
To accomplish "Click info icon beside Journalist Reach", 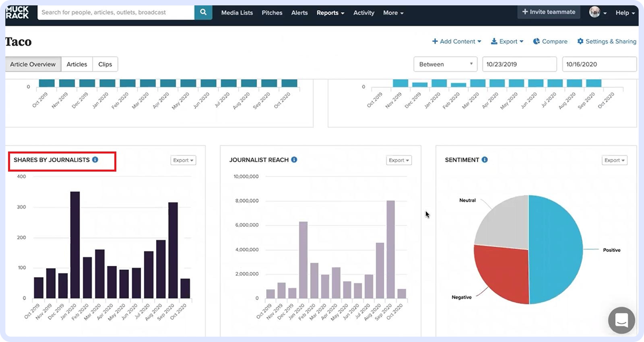I will coord(294,160).
